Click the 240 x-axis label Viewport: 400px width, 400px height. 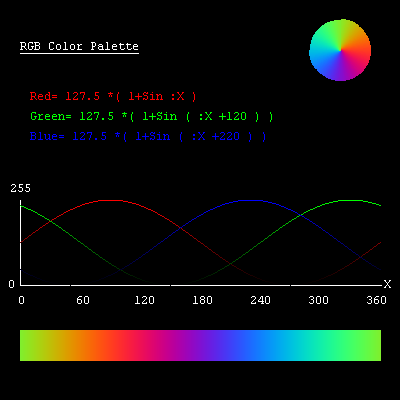pyautogui.click(x=260, y=300)
